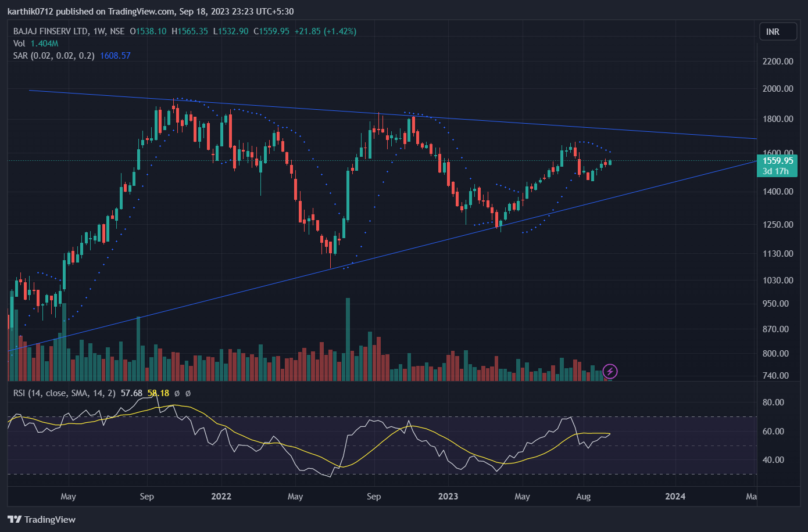Viewport: 808px width, 532px height.
Task: Click the 1250.00 price axis label
Action: pos(778,224)
